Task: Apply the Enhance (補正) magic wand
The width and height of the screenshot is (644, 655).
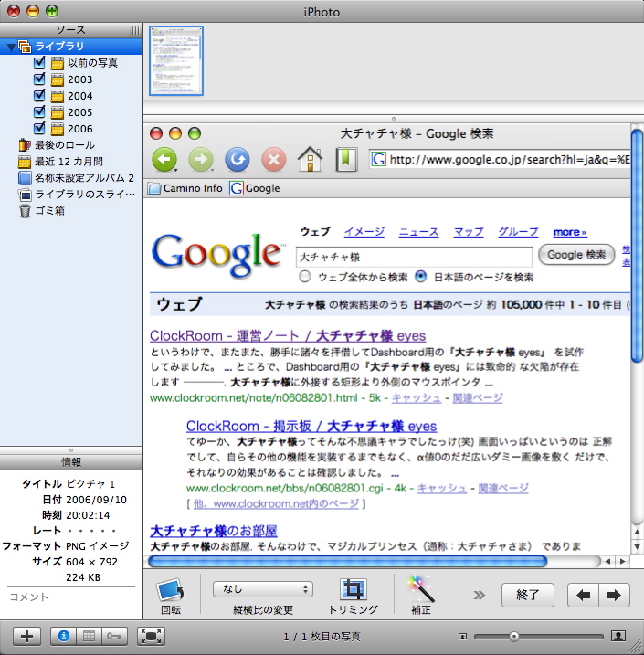Action: point(420,589)
